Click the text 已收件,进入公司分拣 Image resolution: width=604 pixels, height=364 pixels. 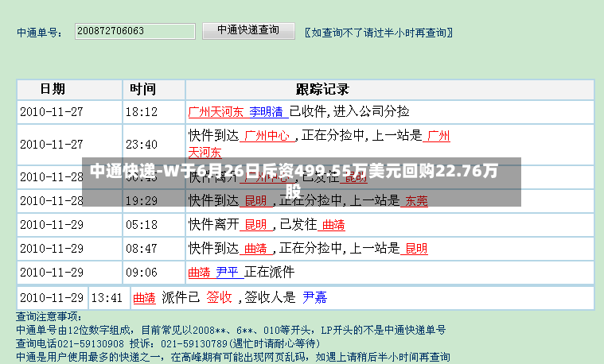point(349,111)
